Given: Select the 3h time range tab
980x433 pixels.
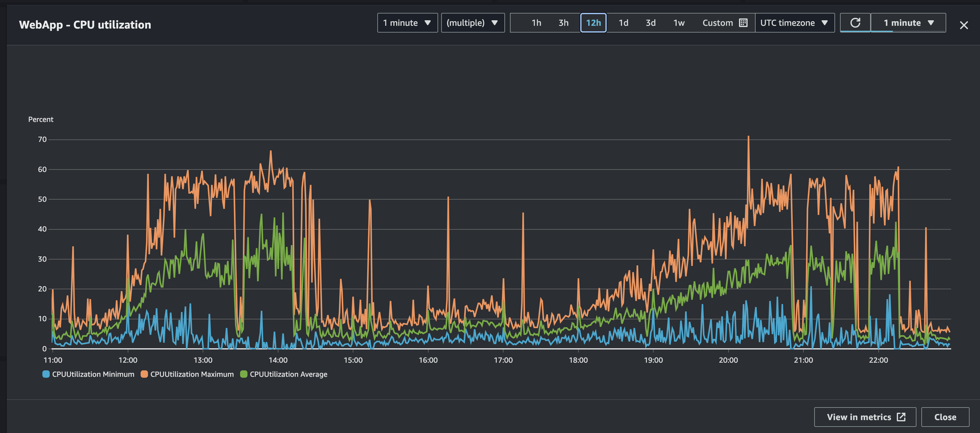Looking at the screenshot, I should point(563,23).
